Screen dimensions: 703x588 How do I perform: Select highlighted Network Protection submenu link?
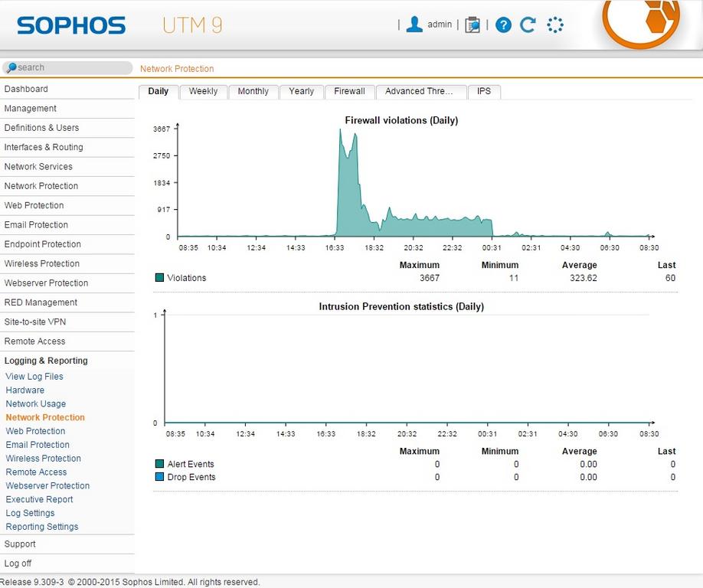tap(45, 418)
